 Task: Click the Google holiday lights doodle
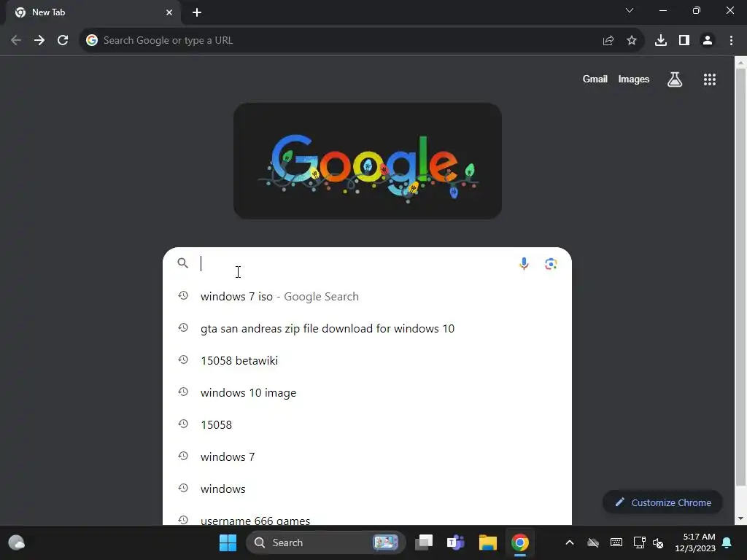368,161
